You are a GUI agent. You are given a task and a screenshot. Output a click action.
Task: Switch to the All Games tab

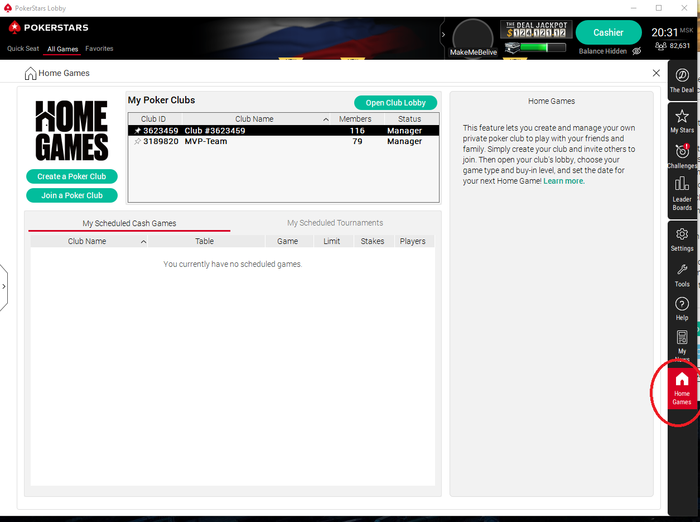(62, 49)
